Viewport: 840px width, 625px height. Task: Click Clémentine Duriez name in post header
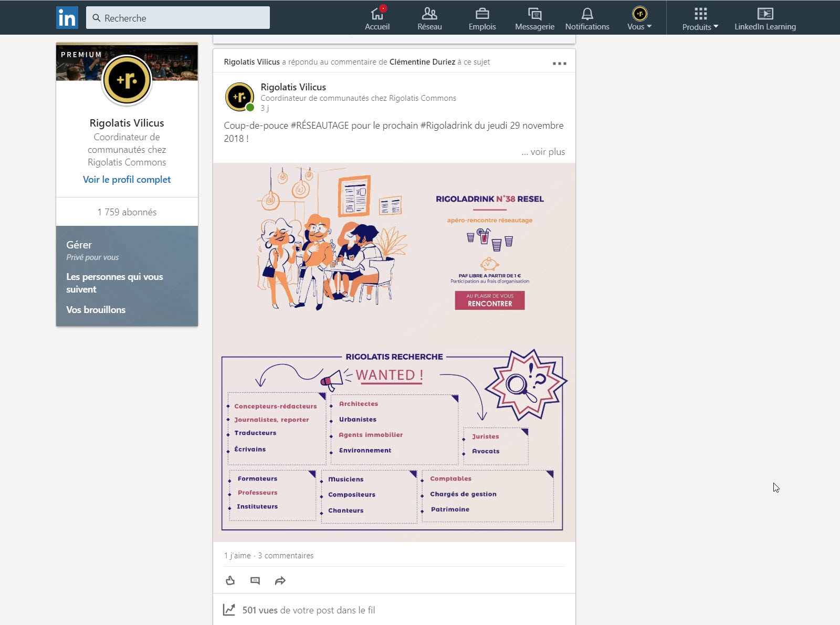(x=422, y=62)
